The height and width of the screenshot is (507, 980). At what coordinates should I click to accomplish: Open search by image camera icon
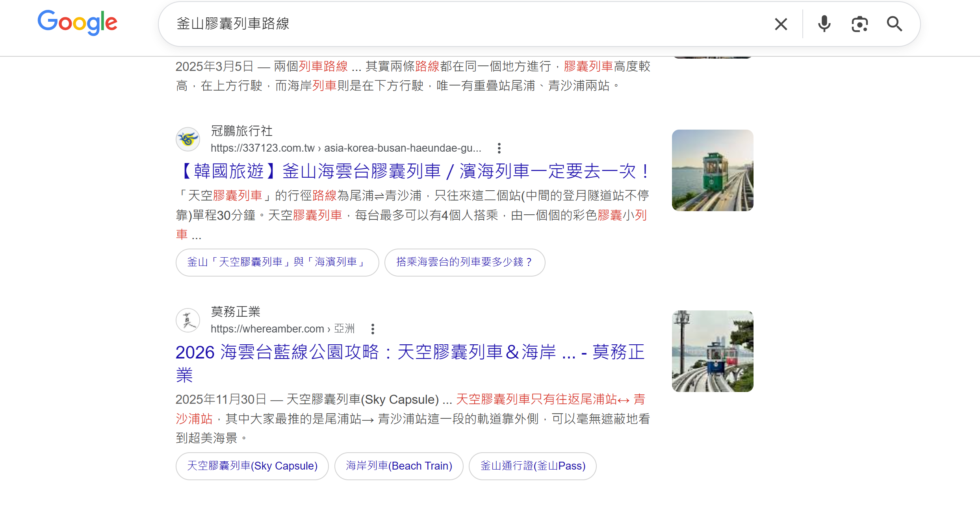(859, 24)
